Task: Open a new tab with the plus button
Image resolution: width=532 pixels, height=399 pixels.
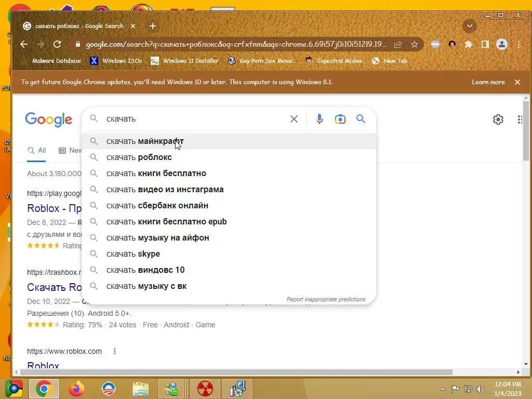Action: 153,26
